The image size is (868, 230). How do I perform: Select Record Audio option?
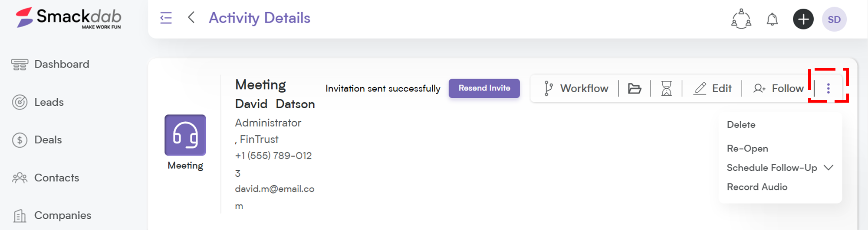pos(757,187)
